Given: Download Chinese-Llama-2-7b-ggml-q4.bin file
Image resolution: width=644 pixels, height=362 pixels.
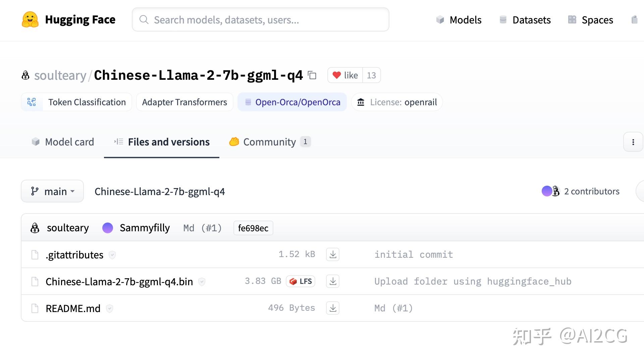Looking at the screenshot, I should point(332,282).
